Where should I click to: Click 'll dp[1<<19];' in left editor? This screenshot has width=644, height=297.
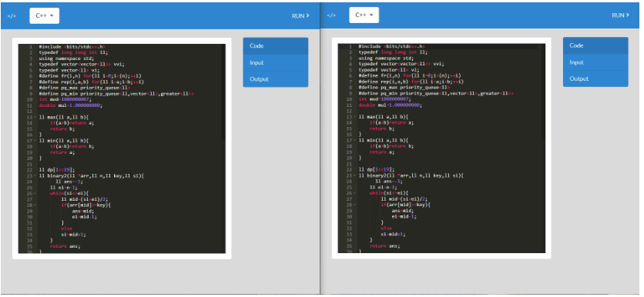(x=57, y=169)
